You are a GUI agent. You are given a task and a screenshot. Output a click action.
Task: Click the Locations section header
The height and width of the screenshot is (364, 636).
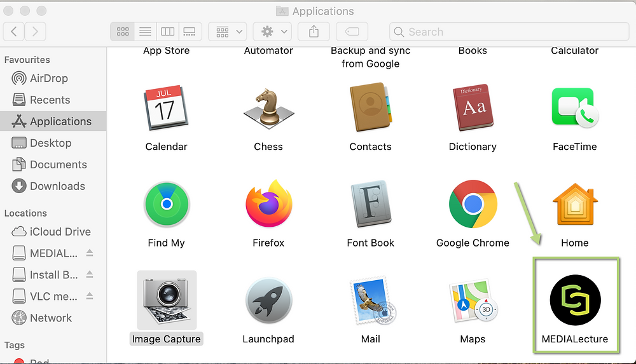point(25,213)
